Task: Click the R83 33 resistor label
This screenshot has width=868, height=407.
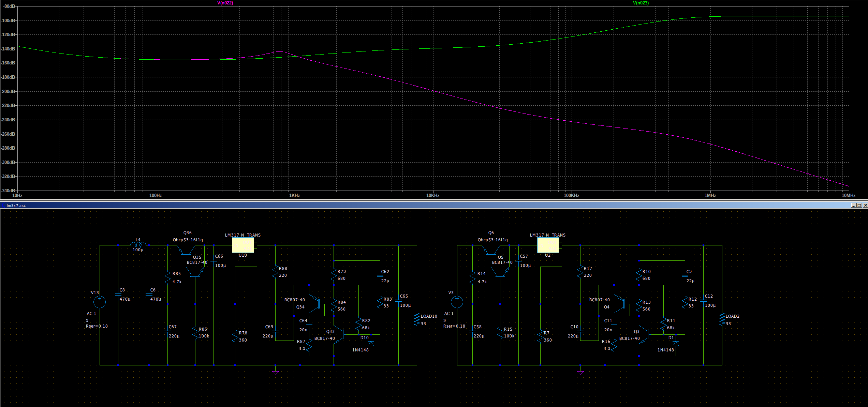Action: pos(388,303)
